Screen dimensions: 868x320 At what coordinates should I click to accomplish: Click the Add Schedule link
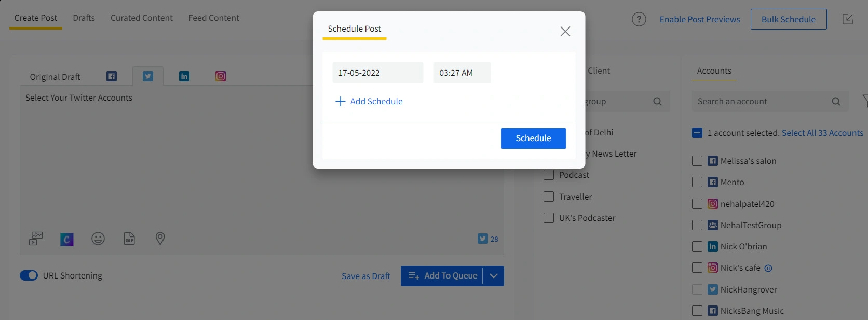[x=369, y=101]
